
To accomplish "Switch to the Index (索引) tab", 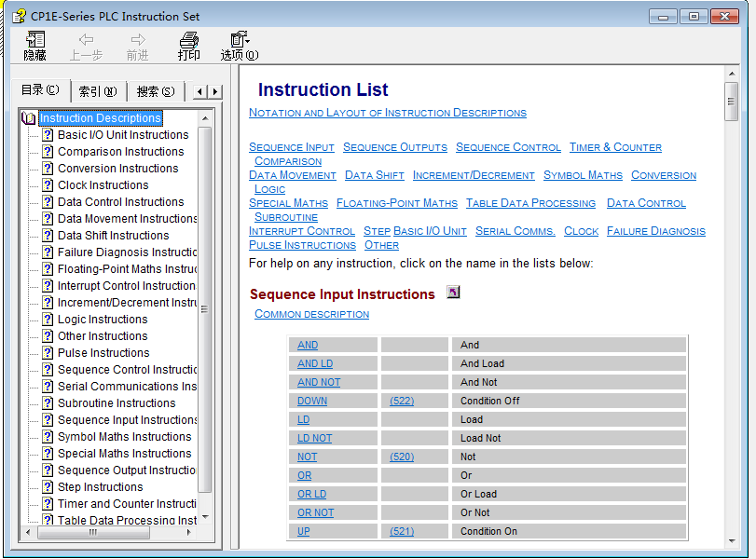I will click(x=97, y=91).
